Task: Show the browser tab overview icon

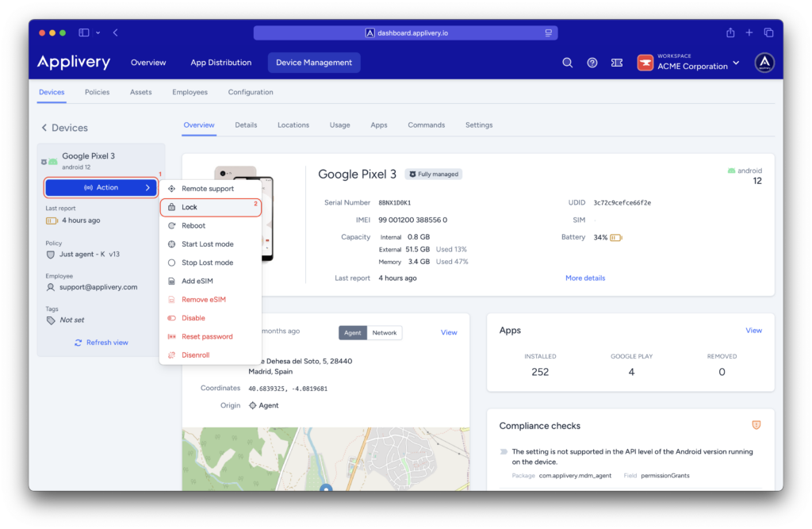Action: [x=768, y=33]
